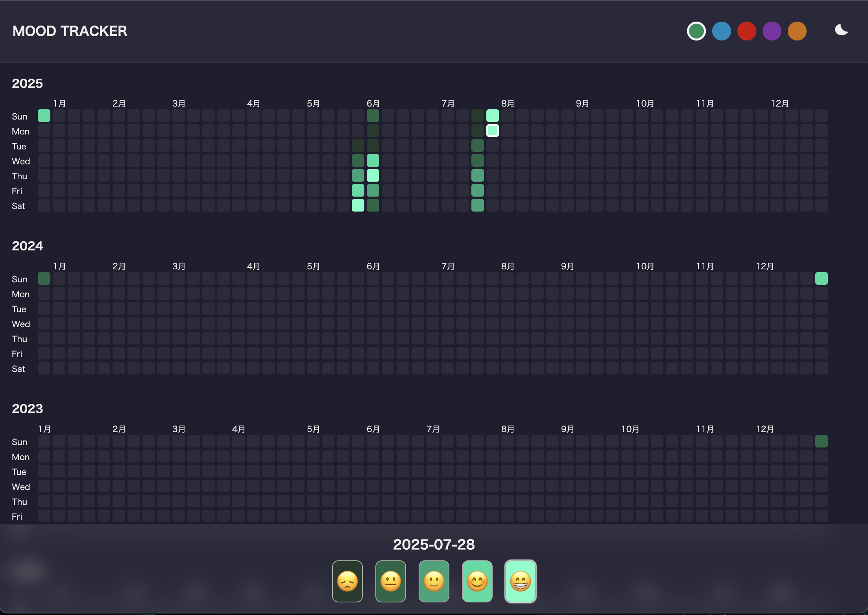Select the 2025-06-03 Tuesday cell
The image size is (868, 615).
373,145
